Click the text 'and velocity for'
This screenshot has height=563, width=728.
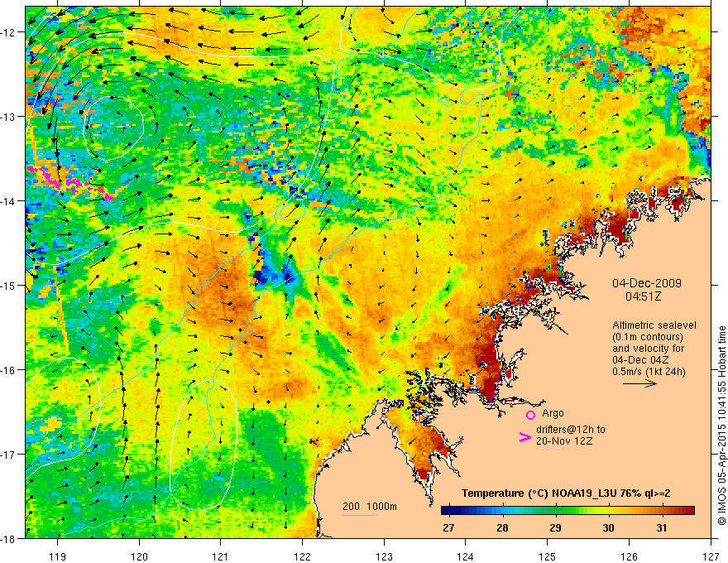pyautogui.click(x=648, y=349)
